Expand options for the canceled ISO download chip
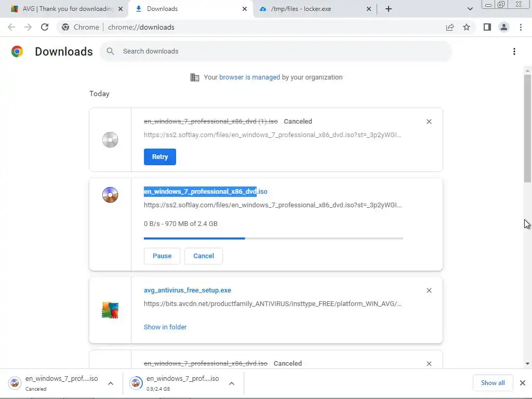Image resolution: width=532 pixels, height=399 pixels. [x=111, y=383]
